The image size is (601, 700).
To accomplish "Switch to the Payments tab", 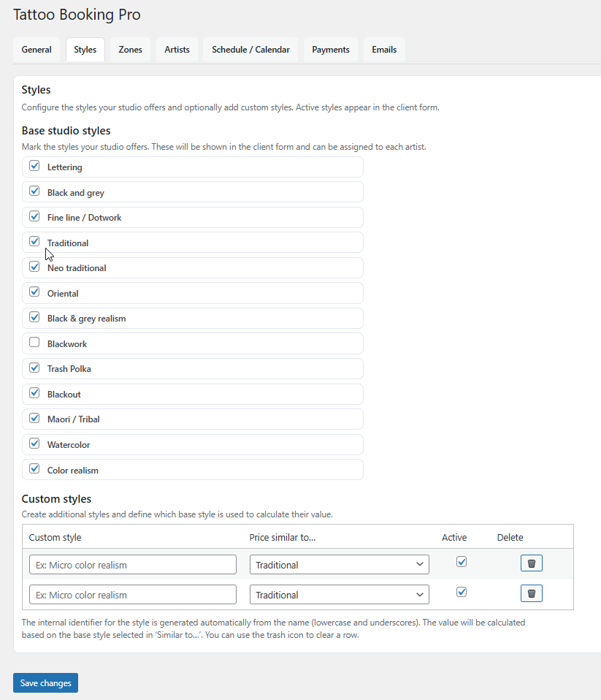I will 331,50.
